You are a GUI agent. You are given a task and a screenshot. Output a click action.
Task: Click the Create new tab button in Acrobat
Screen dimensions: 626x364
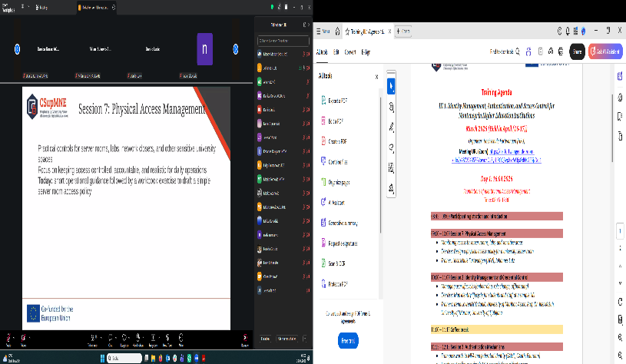[403, 31]
